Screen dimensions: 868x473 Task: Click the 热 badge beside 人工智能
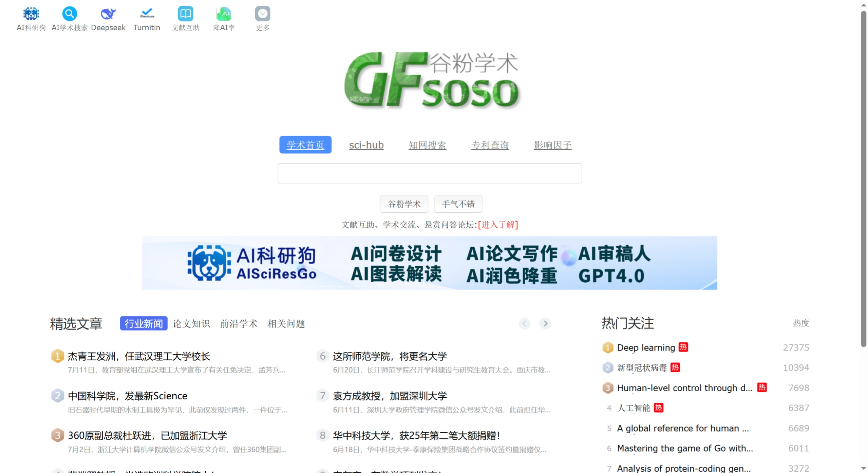tap(658, 408)
